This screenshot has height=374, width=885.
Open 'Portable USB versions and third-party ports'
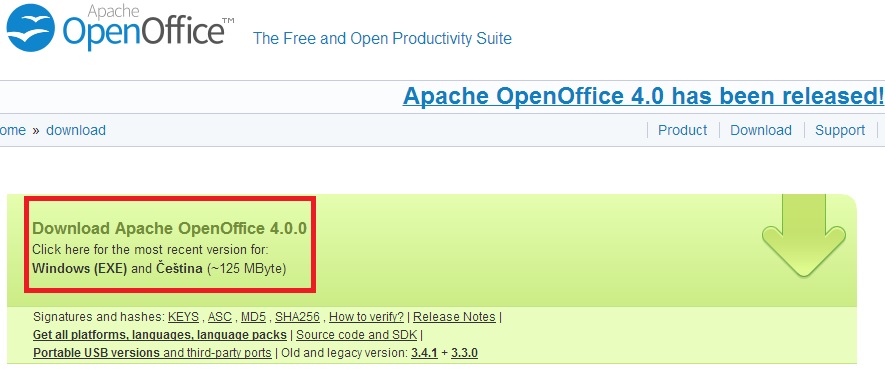(152, 353)
